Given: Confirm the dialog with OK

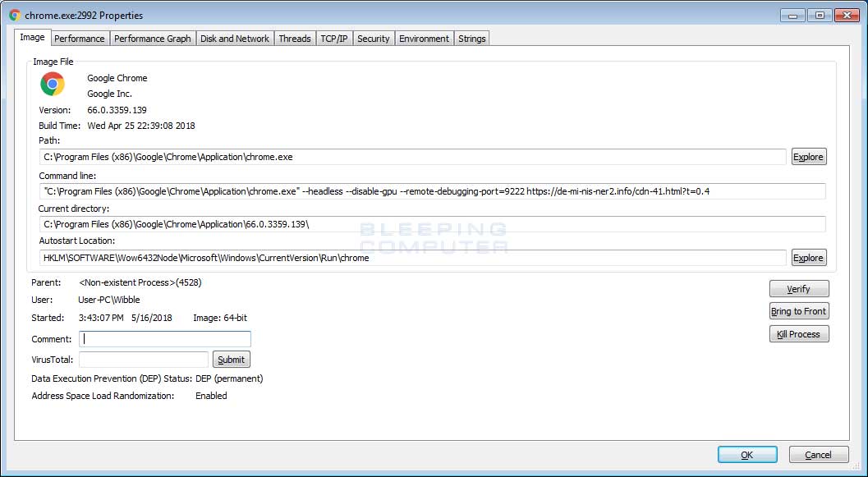Looking at the screenshot, I should pos(746,455).
